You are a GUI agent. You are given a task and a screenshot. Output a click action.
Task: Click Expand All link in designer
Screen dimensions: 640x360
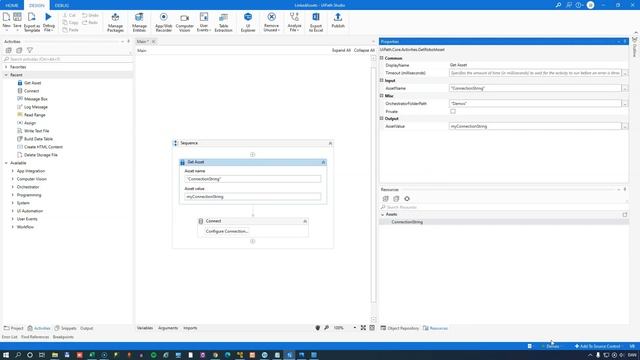pos(341,50)
